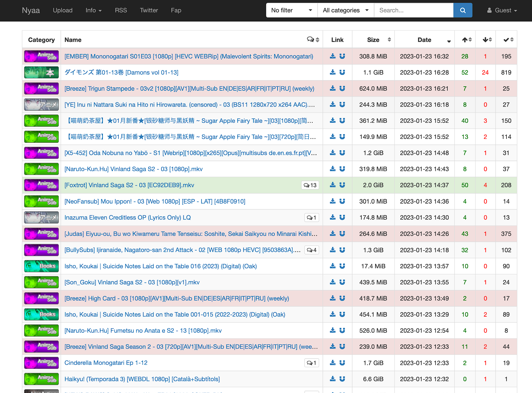Screen dimensions: 532x393
Task: Download torrent file for EMBER Mononogatari S01E03
Action: 333,56
